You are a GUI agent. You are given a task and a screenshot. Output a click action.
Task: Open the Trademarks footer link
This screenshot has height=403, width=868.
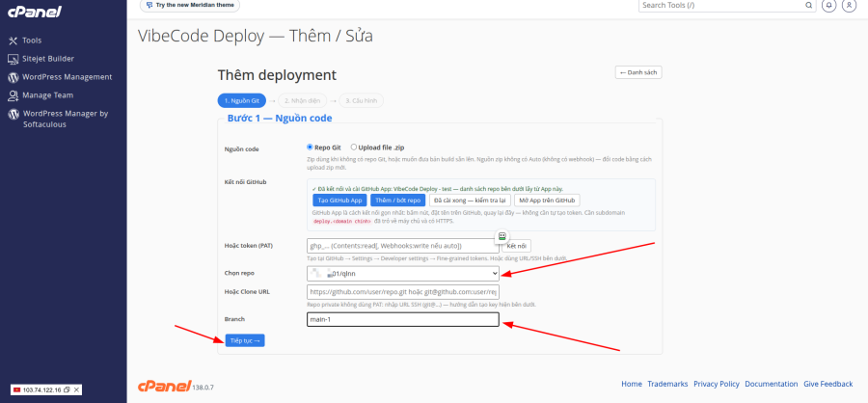[667, 384]
